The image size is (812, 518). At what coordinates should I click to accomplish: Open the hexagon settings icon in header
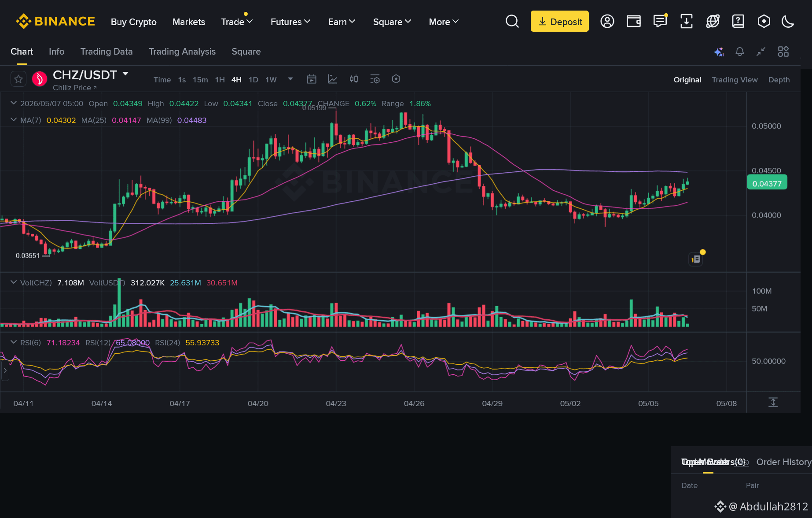[x=764, y=21]
